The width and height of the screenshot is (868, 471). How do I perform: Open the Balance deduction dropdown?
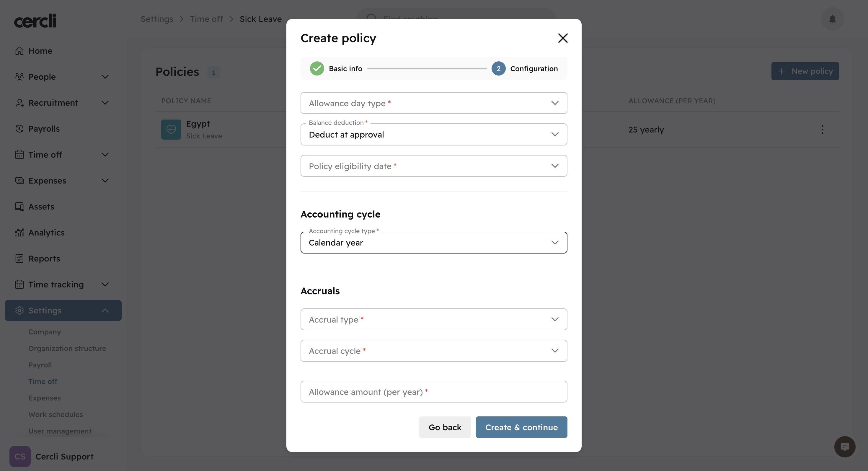[433, 135]
